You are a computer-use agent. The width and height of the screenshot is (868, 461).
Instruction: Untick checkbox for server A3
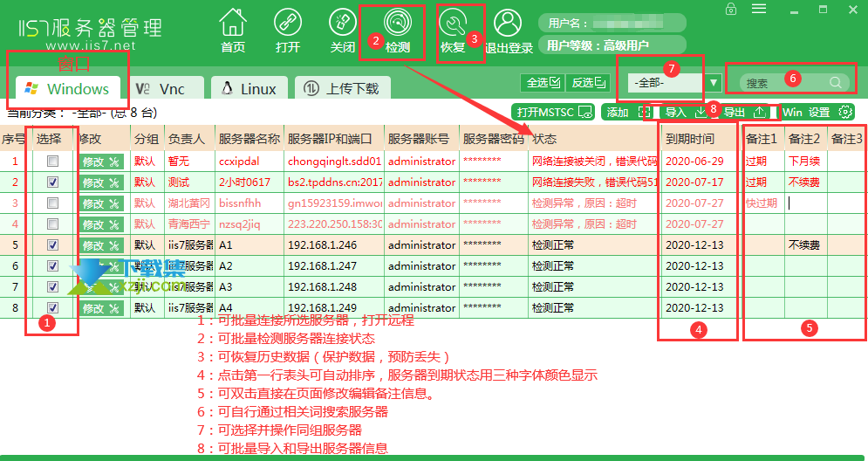[x=52, y=287]
